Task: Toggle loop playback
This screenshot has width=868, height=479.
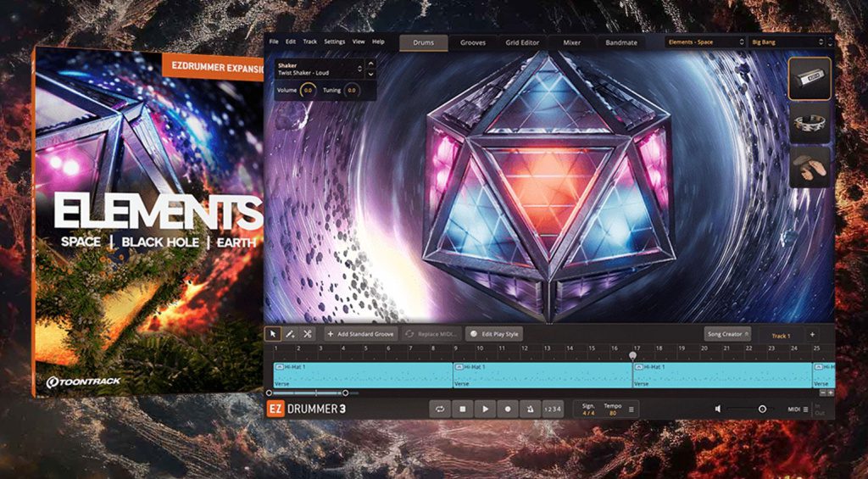Action: click(440, 409)
